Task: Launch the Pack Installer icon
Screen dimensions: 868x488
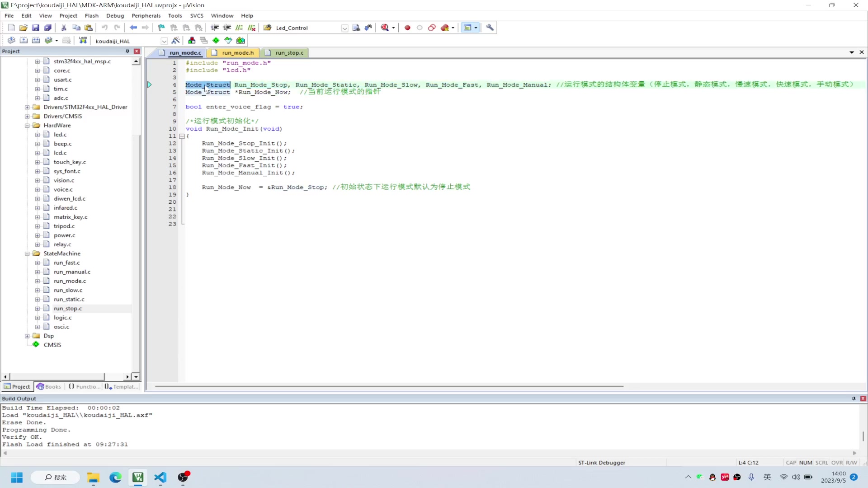Action: (241, 41)
